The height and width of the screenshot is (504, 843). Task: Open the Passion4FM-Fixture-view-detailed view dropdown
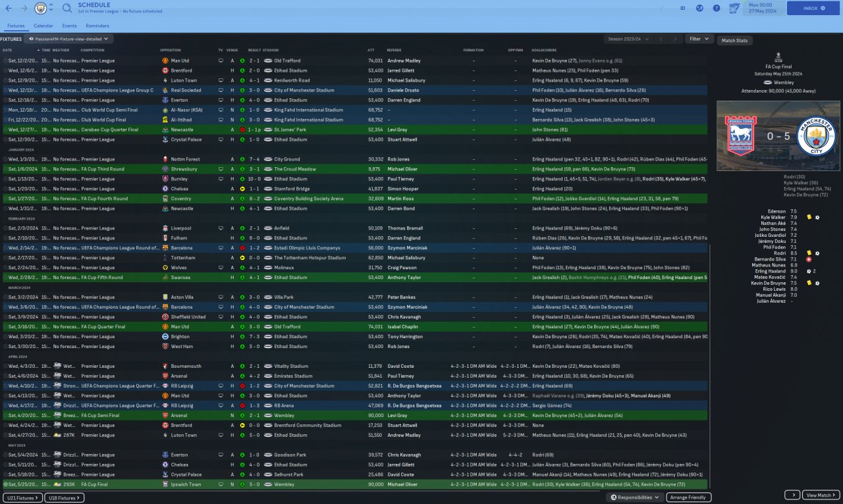pos(69,39)
